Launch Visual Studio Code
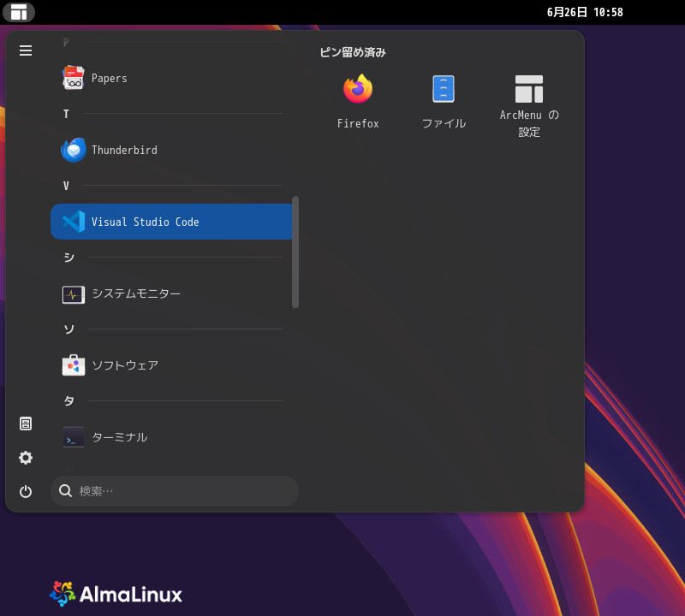This screenshot has height=616, width=685. click(x=171, y=222)
